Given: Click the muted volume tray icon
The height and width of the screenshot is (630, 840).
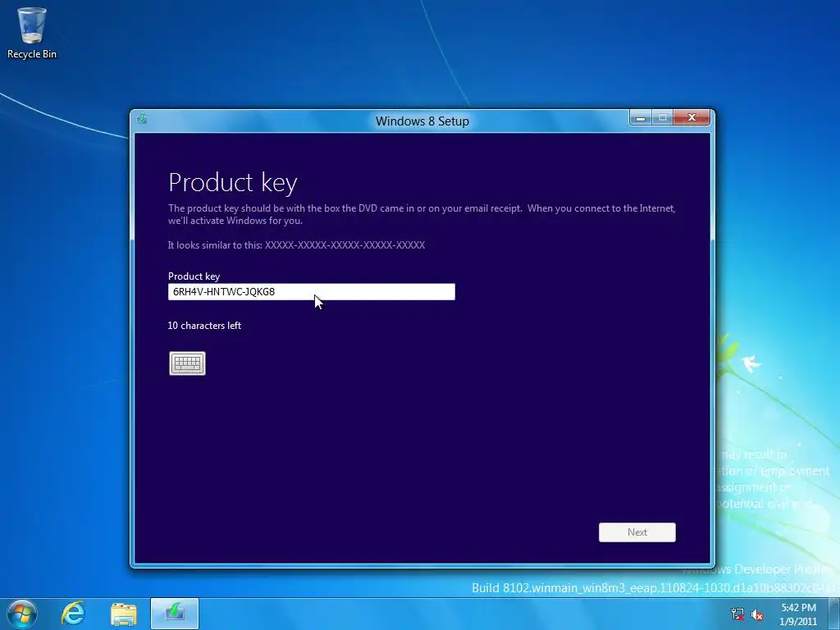Looking at the screenshot, I should pos(757,614).
